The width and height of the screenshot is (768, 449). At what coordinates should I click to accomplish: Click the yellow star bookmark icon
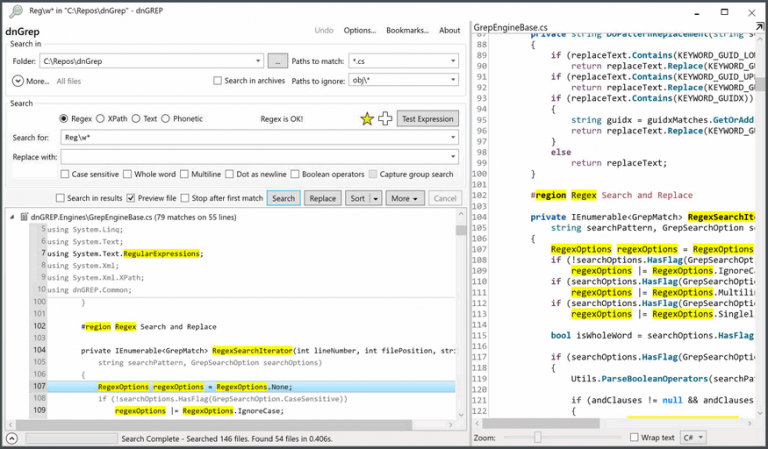click(x=367, y=119)
